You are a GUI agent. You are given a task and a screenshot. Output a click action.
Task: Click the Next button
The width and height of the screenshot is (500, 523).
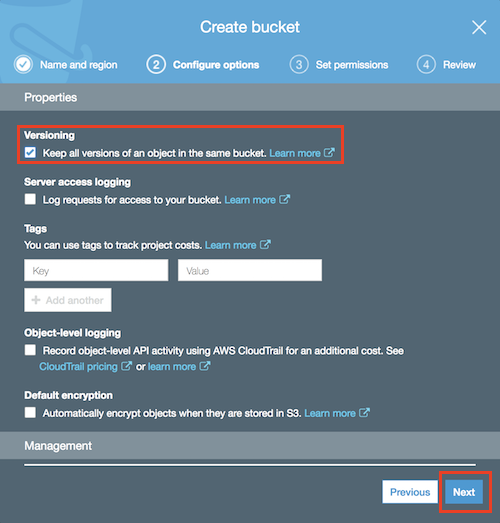point(464,492)
